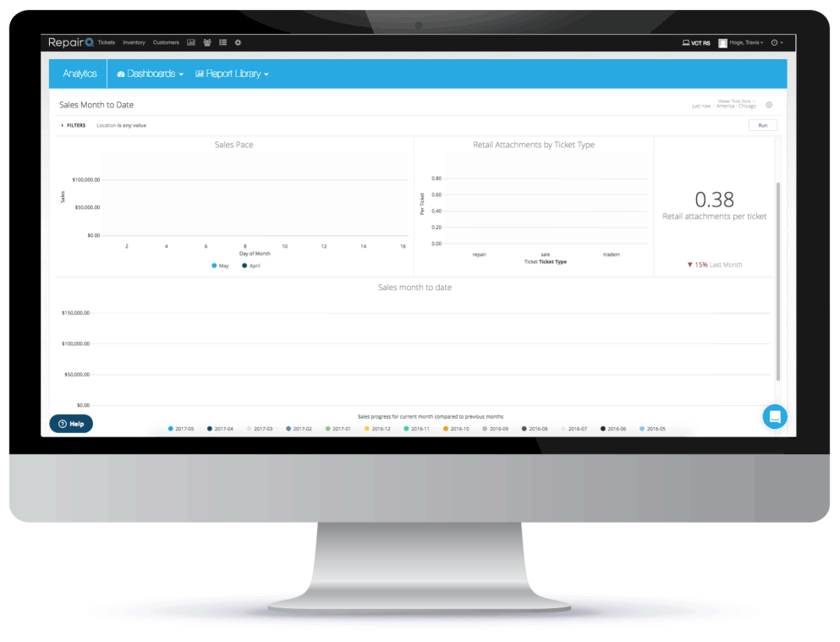Click the 2016-10 orange legend dot
Image resolution: width=840 pixels, height=642 pixels.
446,429
